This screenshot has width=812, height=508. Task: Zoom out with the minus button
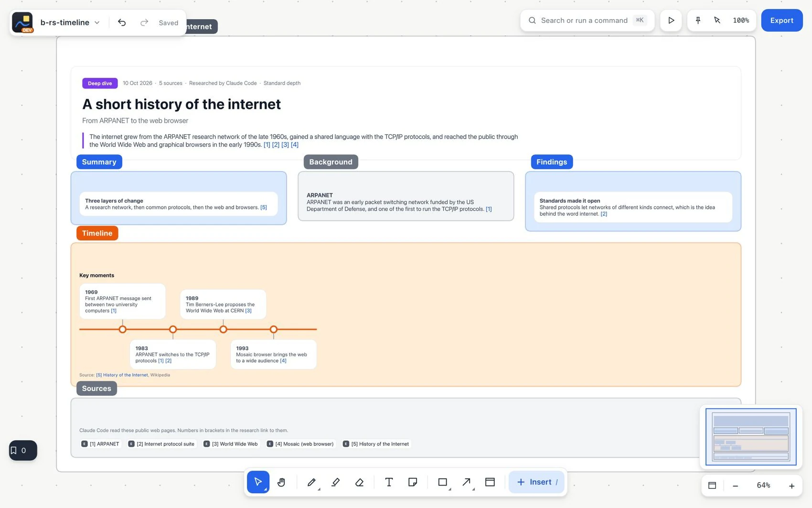(736, 486)
